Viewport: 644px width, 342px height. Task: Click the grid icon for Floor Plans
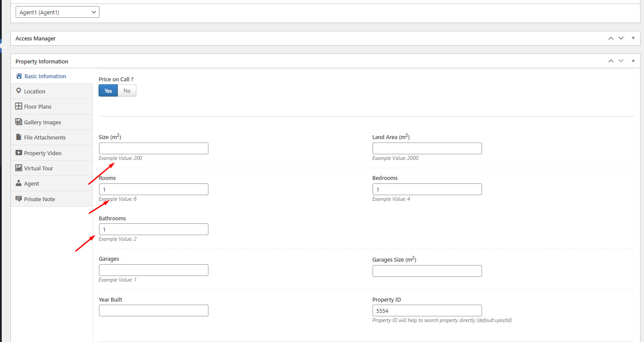click(x=19, y=106)
